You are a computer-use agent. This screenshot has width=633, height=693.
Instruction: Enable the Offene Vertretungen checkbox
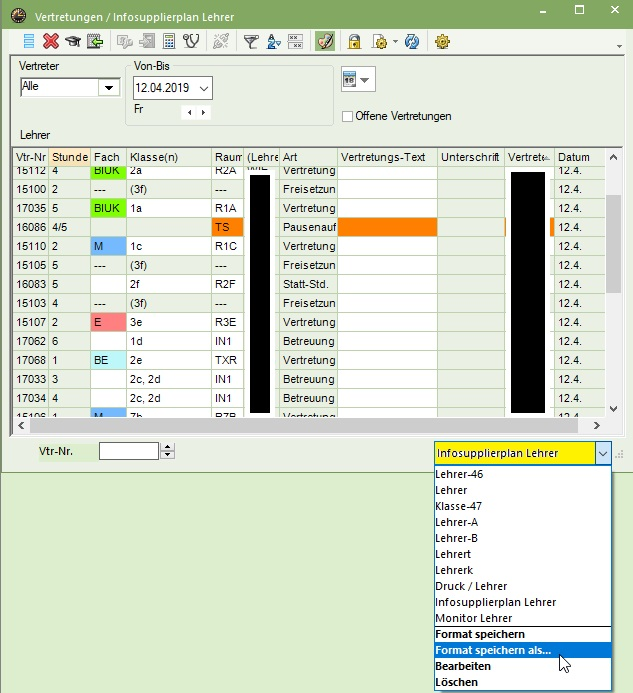348,116
